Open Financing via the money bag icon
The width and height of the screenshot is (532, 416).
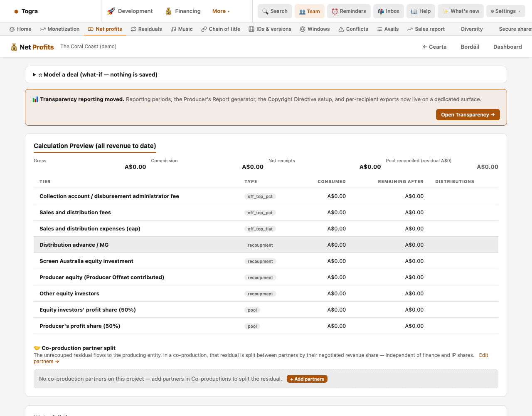point(168,11)
